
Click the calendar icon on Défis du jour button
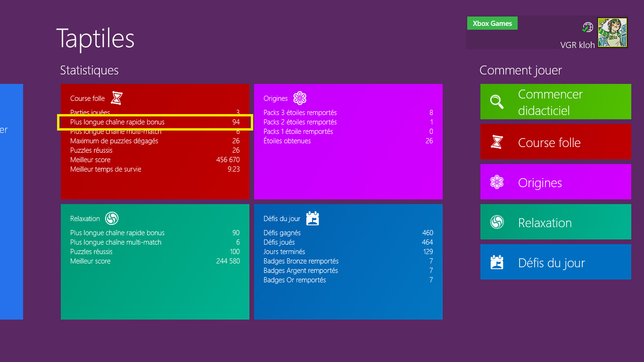click(497, 263)
